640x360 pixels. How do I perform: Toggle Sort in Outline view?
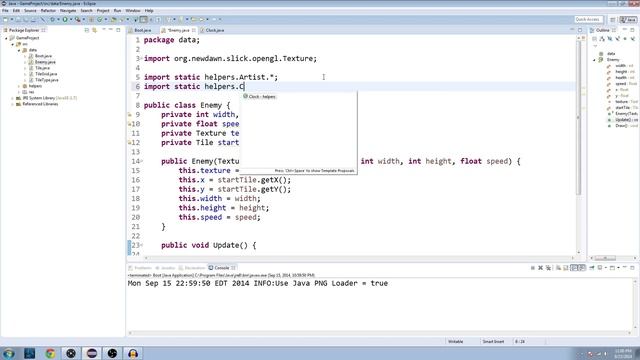[602, 39]
